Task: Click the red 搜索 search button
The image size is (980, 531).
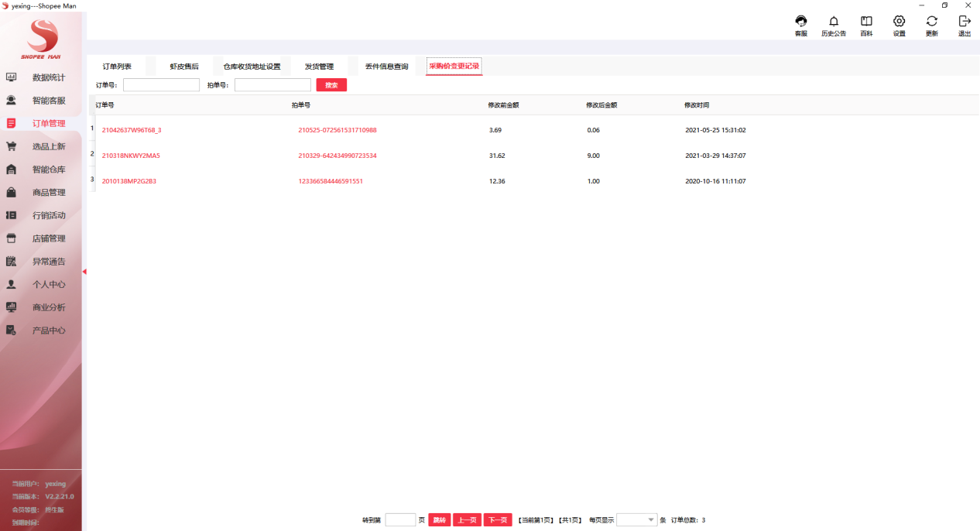Action: coord(331,85)
